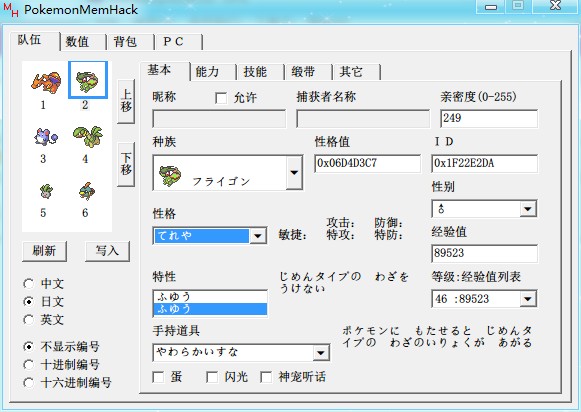The width and height of the screenshot is (581, 412).
Task: Select 英文 language radio button
Action: (29, 320)
